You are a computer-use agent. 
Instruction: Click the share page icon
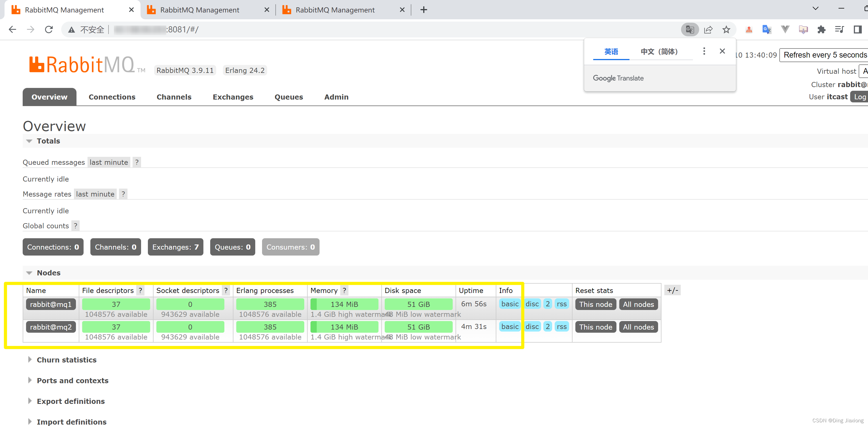coord(708,30)
